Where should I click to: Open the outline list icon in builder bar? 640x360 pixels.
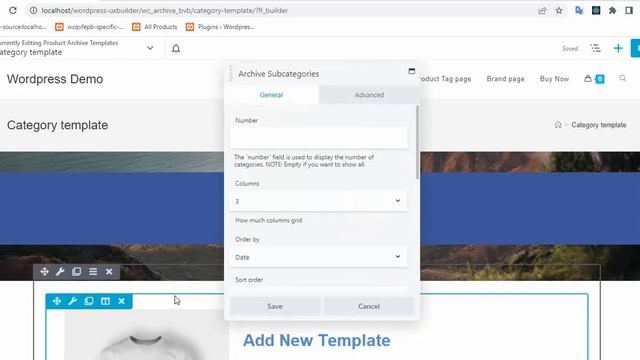click(596, 49)
